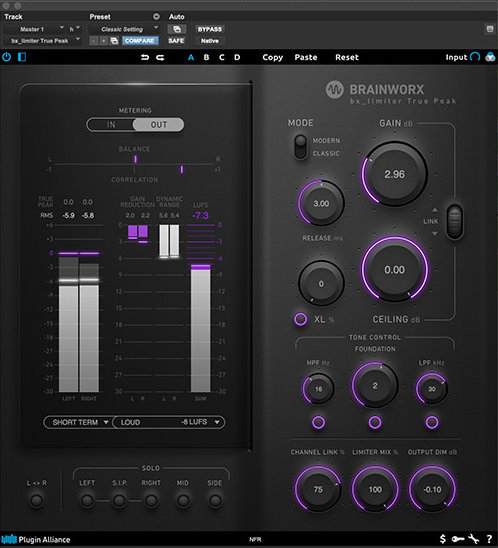The image size is (498, 548).
Task: Enable Solo LEFT button
Action: pos(87,500)
